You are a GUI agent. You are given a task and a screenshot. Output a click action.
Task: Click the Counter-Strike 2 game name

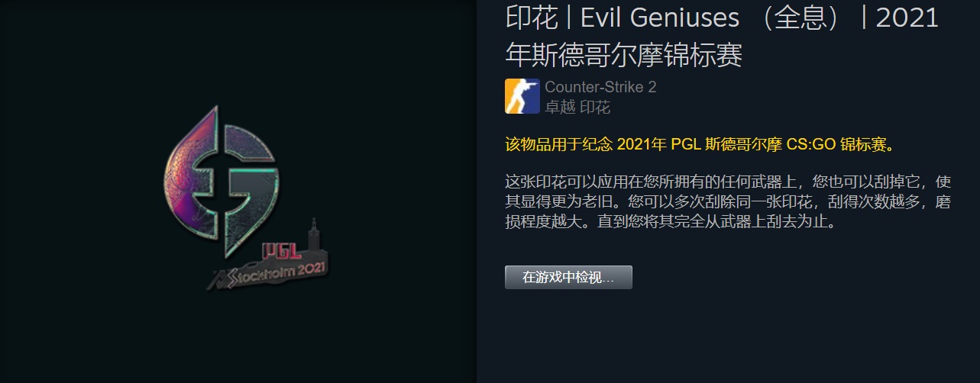coord(600,87)
